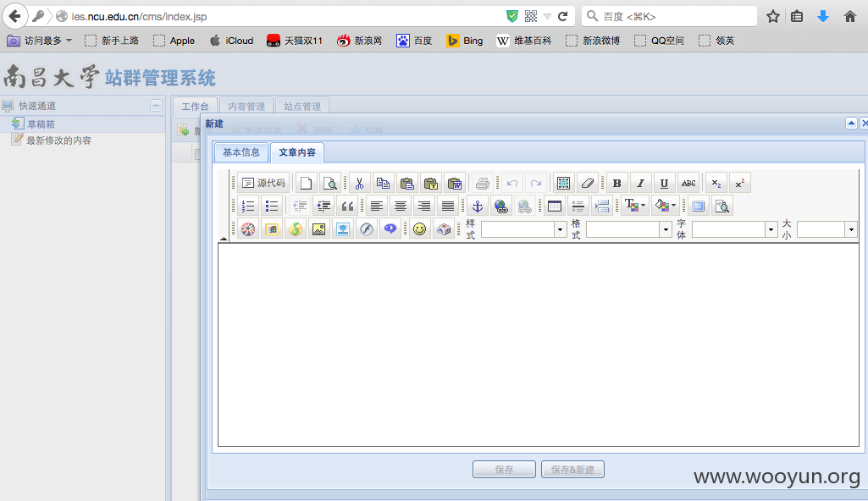Image resolution: width=868 pixels, height=501 pixels.
Task: Click the Undo arrow icon
Action: (512, 183)
